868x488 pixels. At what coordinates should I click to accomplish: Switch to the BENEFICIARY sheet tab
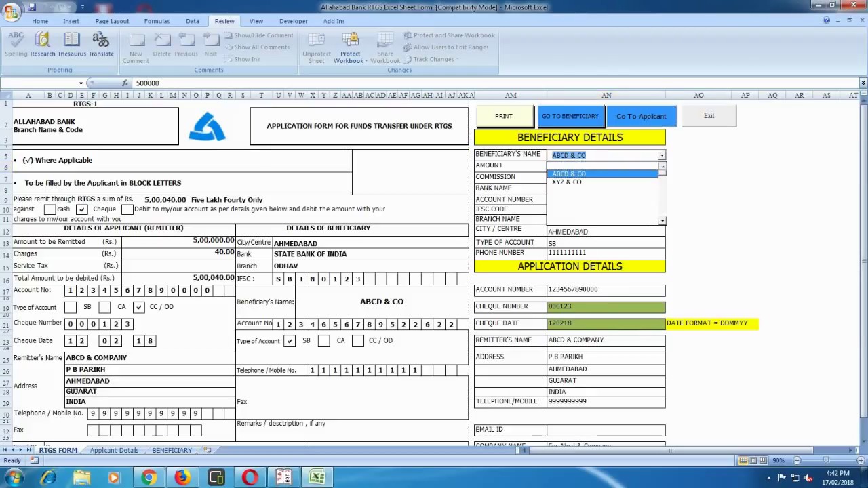(172, 450)
